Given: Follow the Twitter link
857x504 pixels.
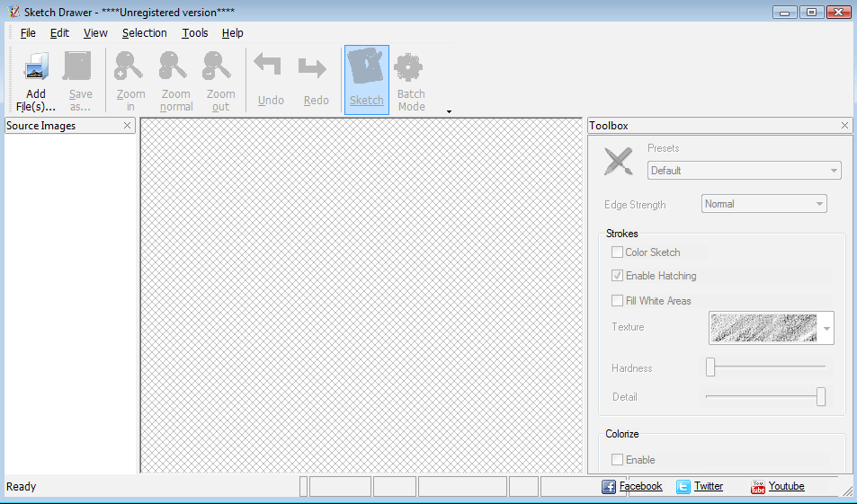Looking at the screenshot, I should 709,486.
